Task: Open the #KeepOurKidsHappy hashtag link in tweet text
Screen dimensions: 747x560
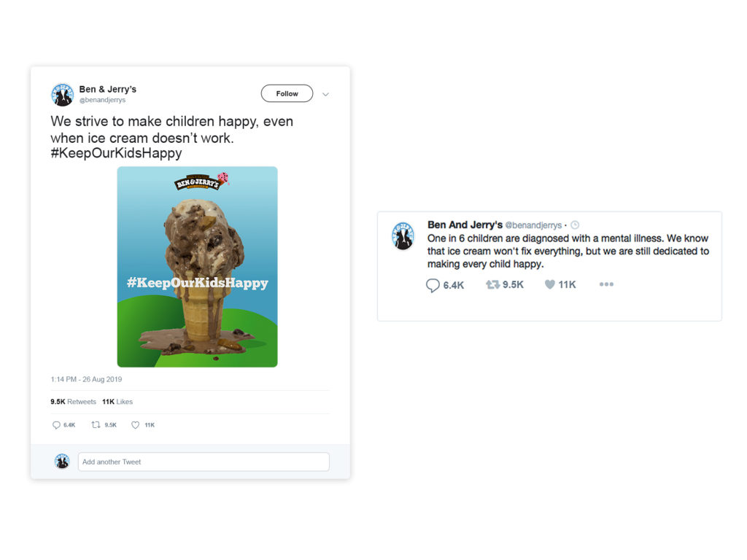Action: pyautogui.click(x=116, y=153)
